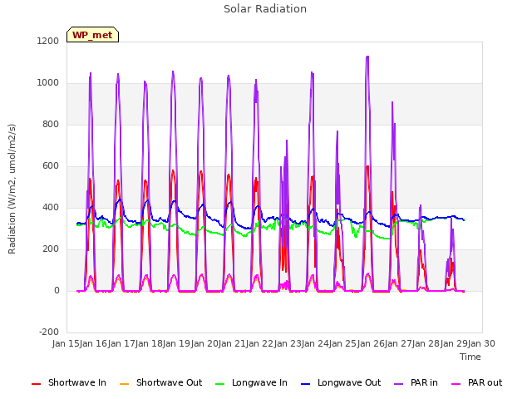Click the red Shortwave In legend swatch
The height and width of the screenshot is (399, 532).
pos(36,384)
